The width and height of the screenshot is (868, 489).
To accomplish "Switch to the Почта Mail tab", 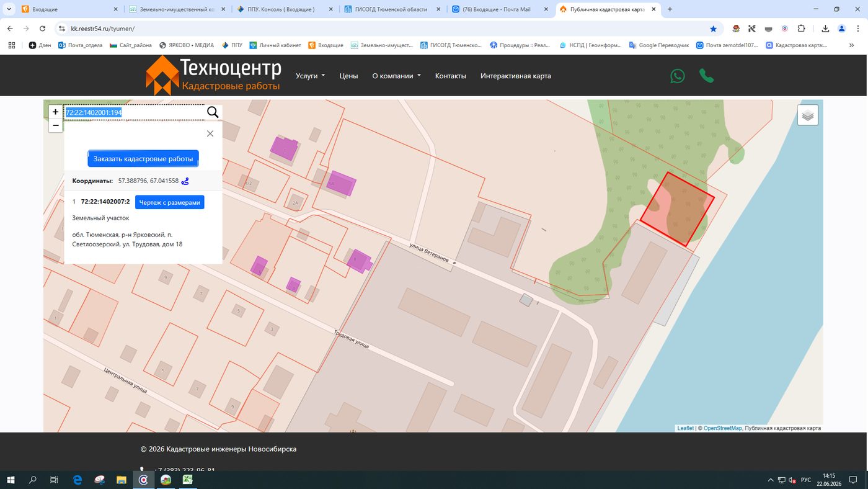I will [500, 9].
